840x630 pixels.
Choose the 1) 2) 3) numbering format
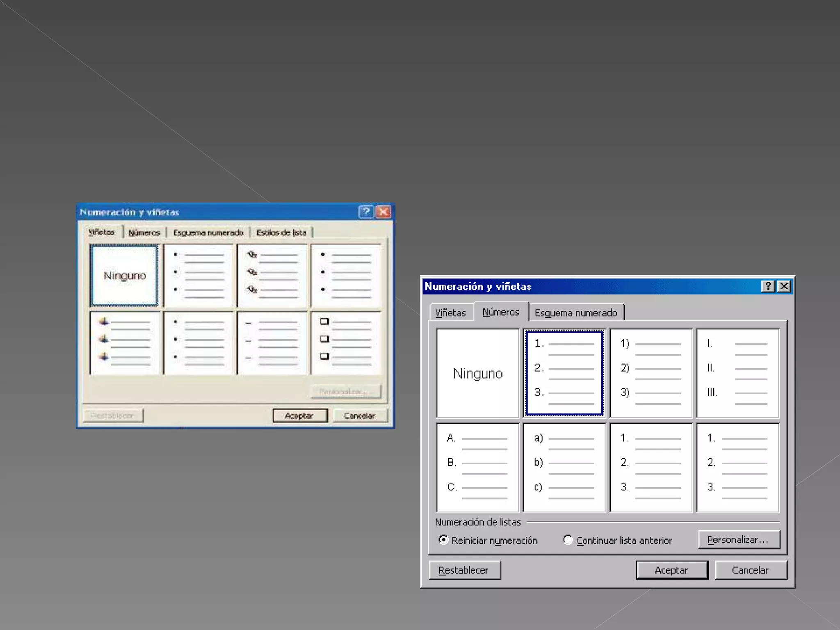651,373
